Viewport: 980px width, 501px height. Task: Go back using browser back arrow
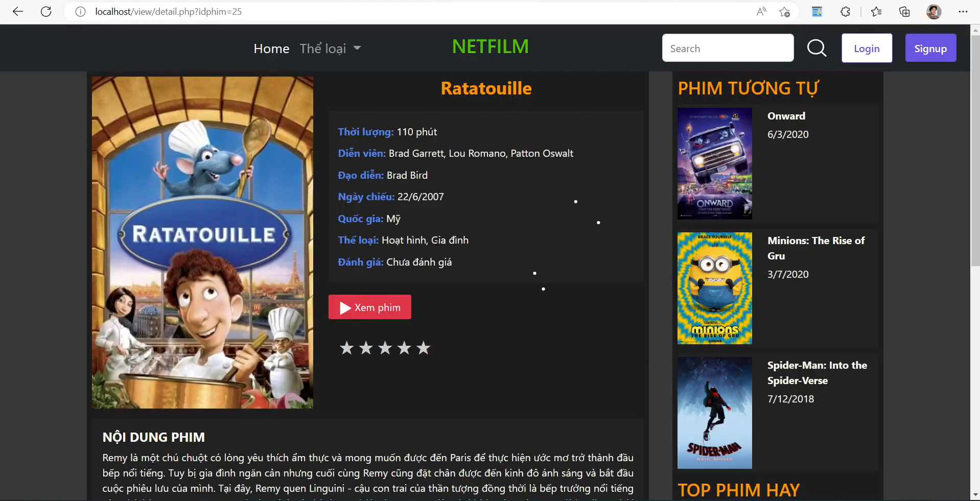coord(18,11)
